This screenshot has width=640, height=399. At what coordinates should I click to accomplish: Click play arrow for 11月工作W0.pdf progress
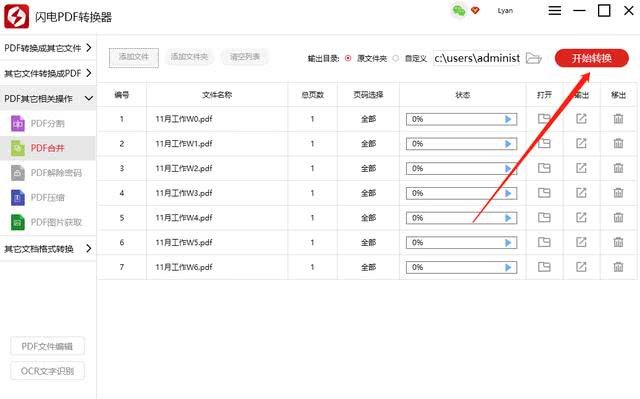tap(508, 119)
